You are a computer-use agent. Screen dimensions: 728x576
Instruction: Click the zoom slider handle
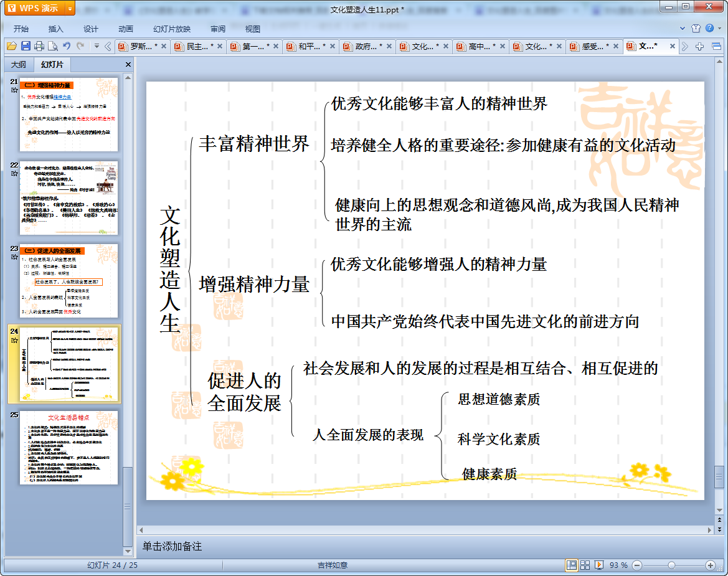[671, 565]
